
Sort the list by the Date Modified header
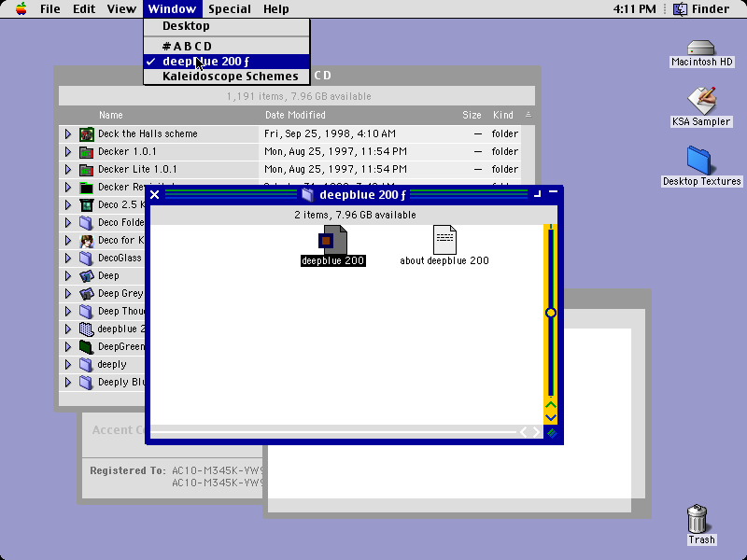pyautogui.click(x=295, y=115)
